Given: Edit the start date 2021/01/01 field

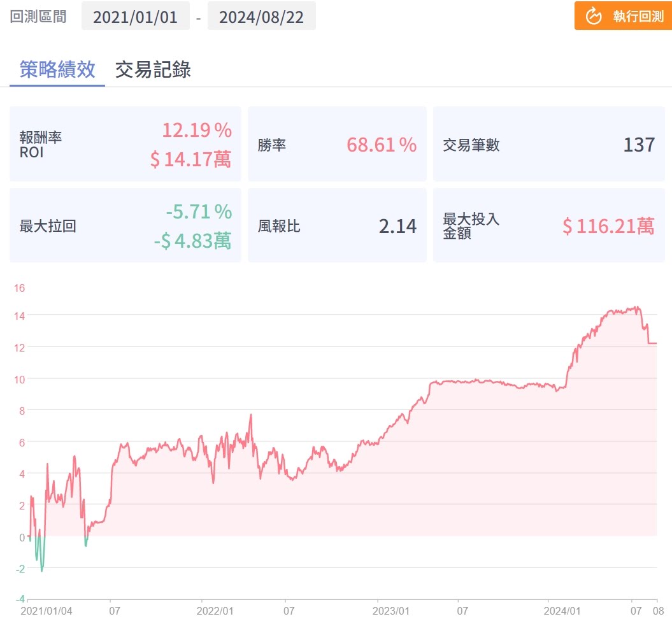Looking at the screenshot, I should tap(136, 17).
